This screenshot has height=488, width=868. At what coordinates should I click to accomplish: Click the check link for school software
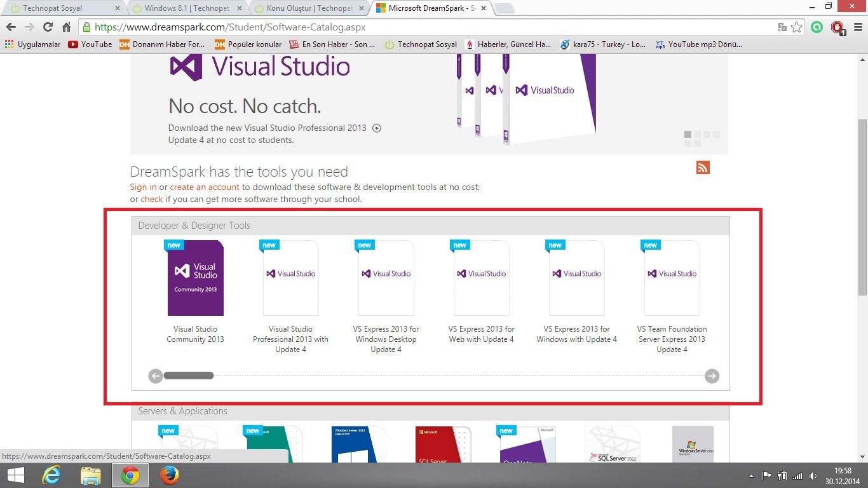(x=152, y=199)
